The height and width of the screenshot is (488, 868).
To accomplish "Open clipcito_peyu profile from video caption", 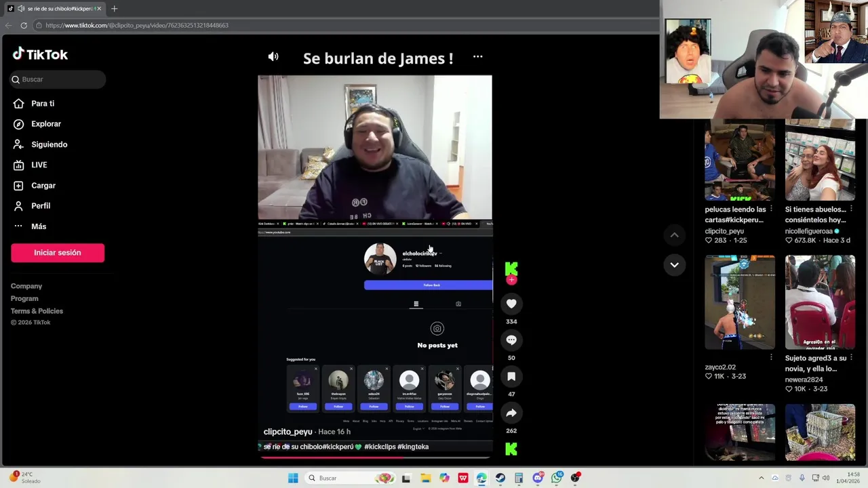I will pos(288,432).
